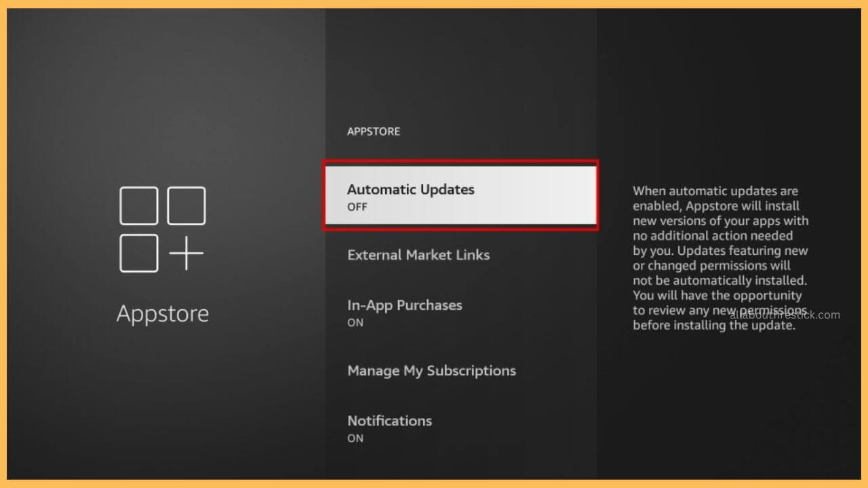868x488 pixels.
Task: Select the External Market Links entry
Action: click(418, 256)
